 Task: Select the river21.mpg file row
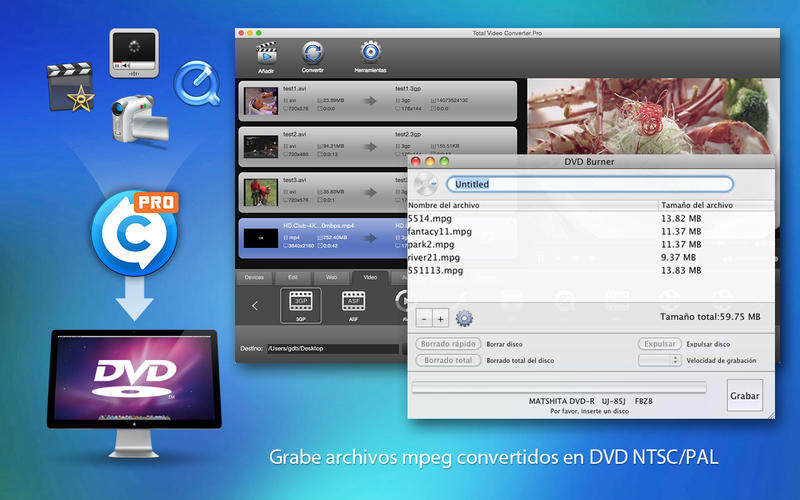(590, 258)
